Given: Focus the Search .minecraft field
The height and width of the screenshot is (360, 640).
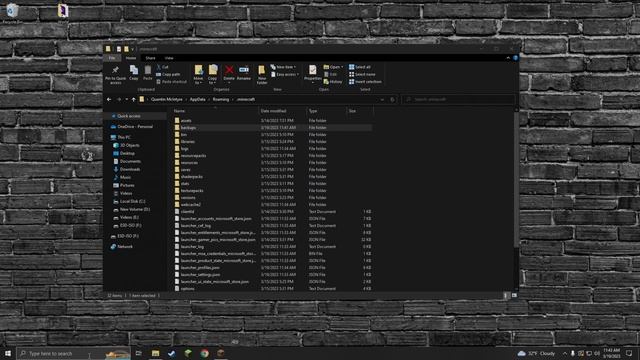Looking at the screenshot, I should [x=458, y=99].
